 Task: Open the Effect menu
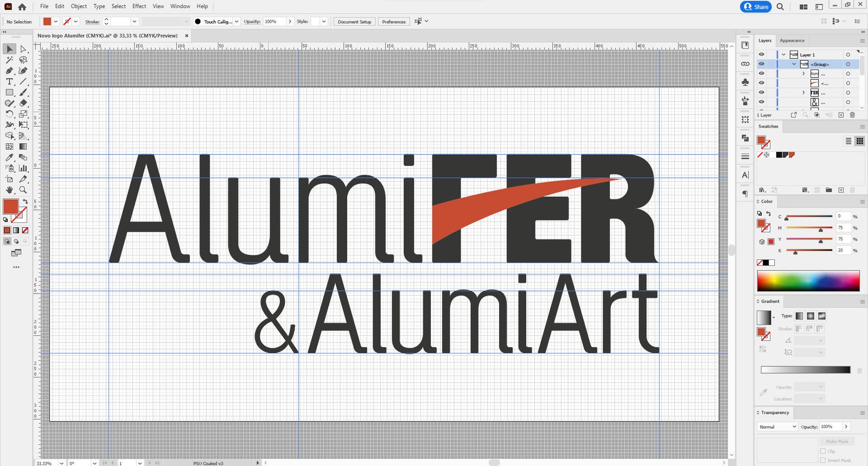[139, 7]
